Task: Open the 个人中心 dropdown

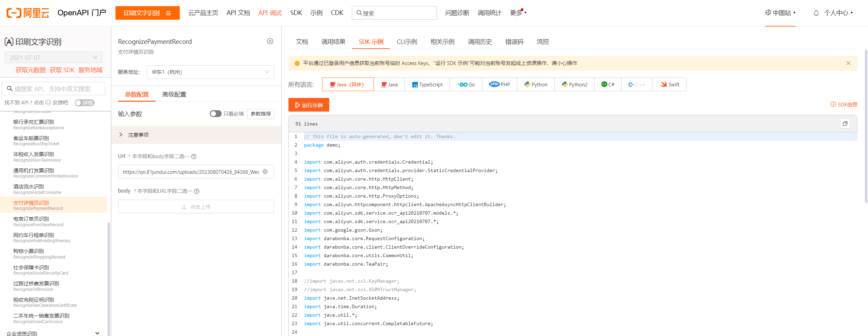Action: pyautogui.click(x=838, y=13)
